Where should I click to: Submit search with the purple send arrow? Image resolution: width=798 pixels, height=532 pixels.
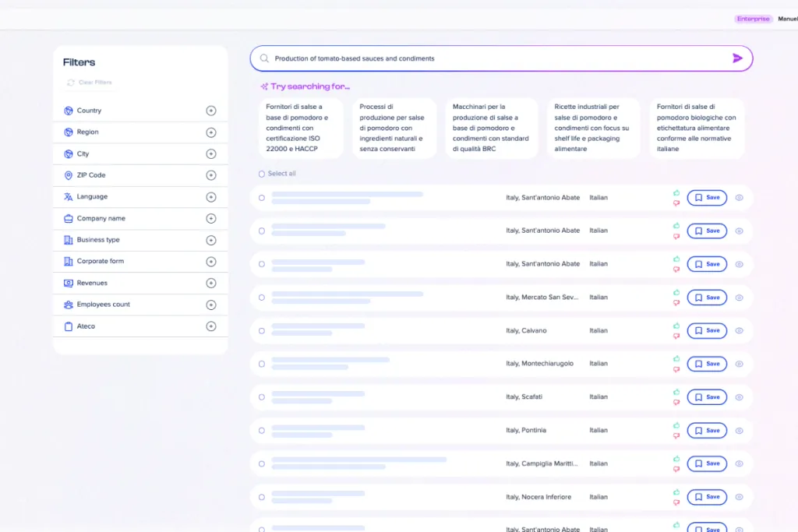point(737,58)
